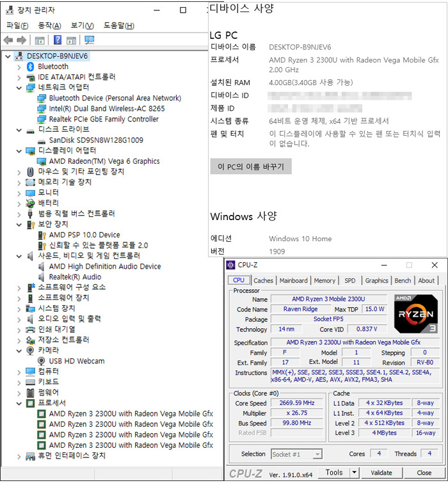Viewport: 448px width, 483px height.
Task: Open the 보기(V) menu
Action: (x=83, y=26)
